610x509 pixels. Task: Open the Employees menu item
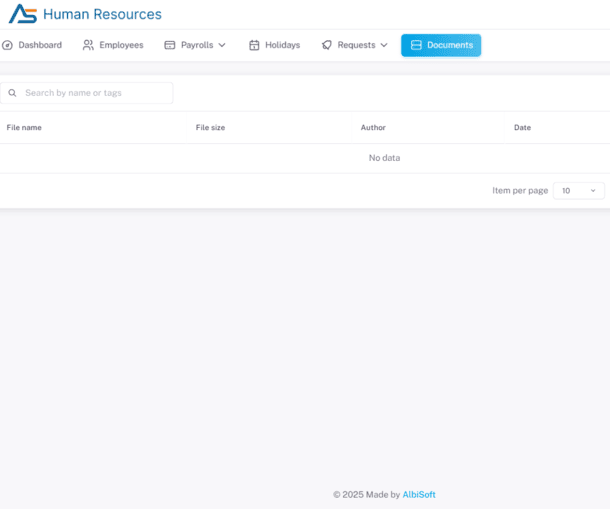(121, 45)
